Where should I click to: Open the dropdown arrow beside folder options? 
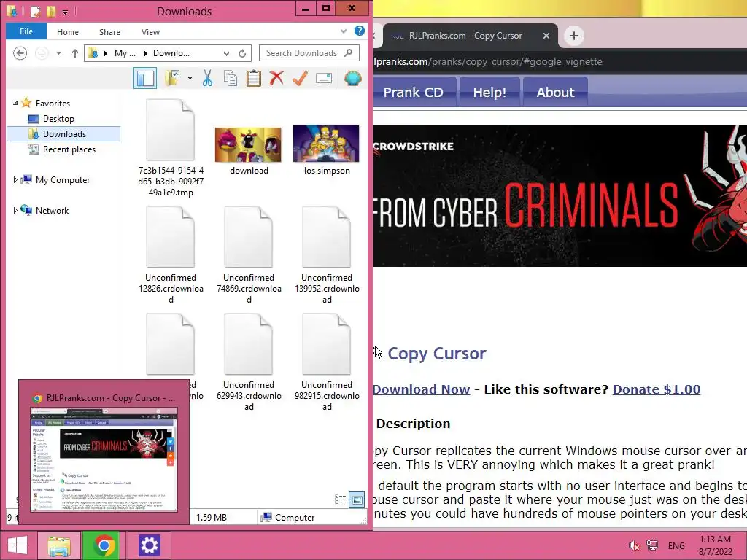pos(190,78)
